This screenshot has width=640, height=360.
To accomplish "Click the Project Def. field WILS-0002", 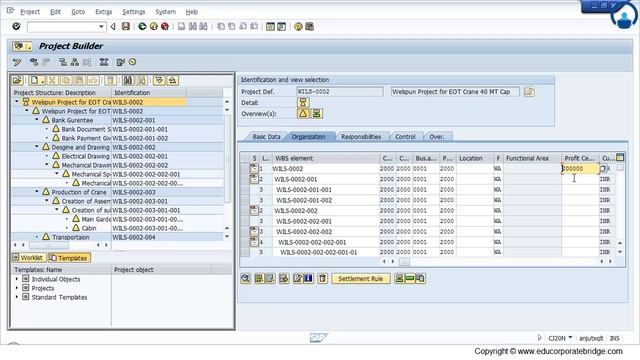I will [x=340, y=91].
